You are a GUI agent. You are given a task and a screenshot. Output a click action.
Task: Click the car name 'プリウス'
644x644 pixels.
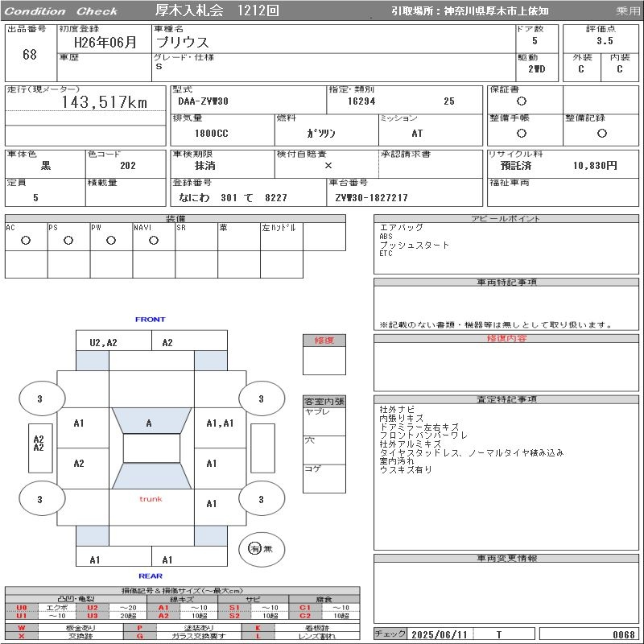(183, 43)
